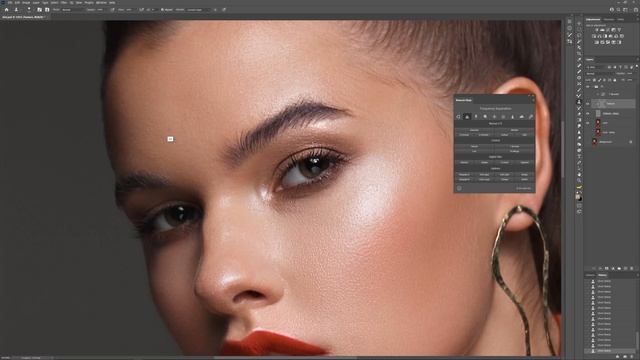This screenshot has height=360, width=640.
Task: Create new snapshot in History panel
Action: click(625, 356)
